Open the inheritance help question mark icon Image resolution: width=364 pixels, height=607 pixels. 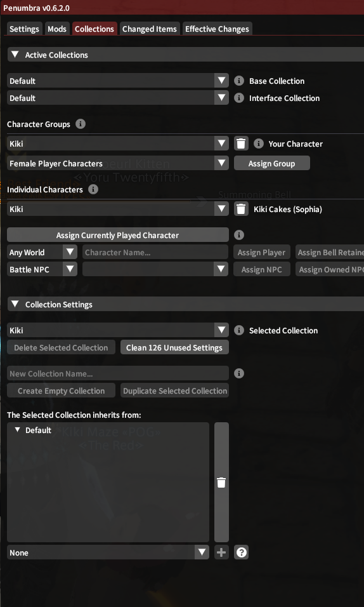[241, 552]
